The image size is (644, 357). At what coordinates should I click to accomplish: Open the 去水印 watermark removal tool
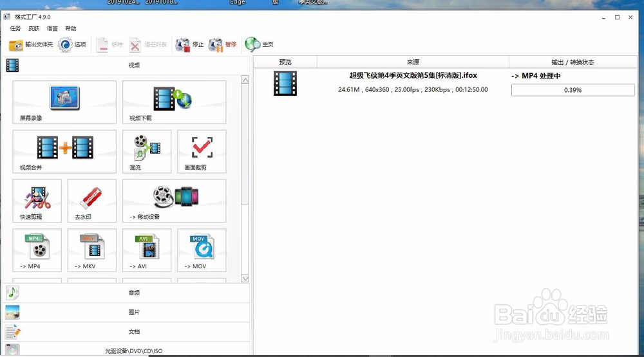pos(92,201)
